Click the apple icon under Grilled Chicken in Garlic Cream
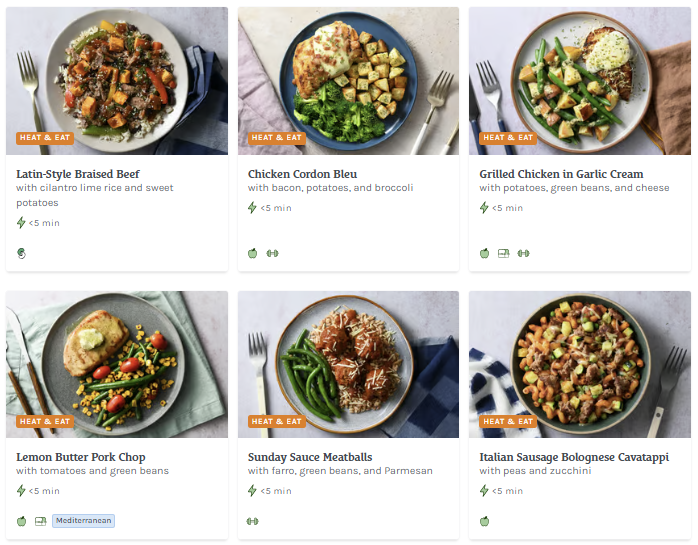 (485, 253)
